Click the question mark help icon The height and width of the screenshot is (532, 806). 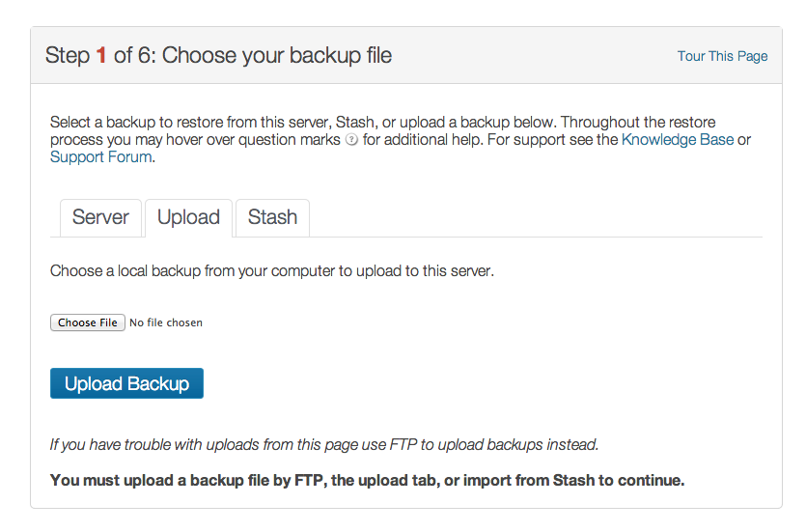click(351, 140)
